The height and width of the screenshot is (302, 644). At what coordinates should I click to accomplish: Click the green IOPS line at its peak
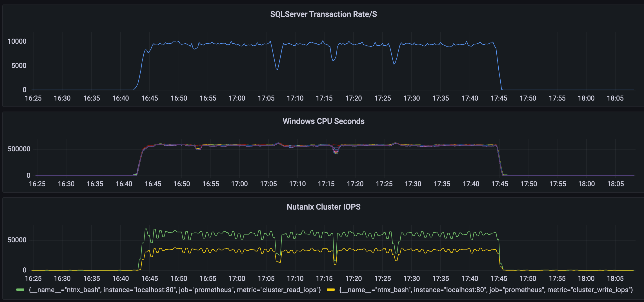pos(145,229)
